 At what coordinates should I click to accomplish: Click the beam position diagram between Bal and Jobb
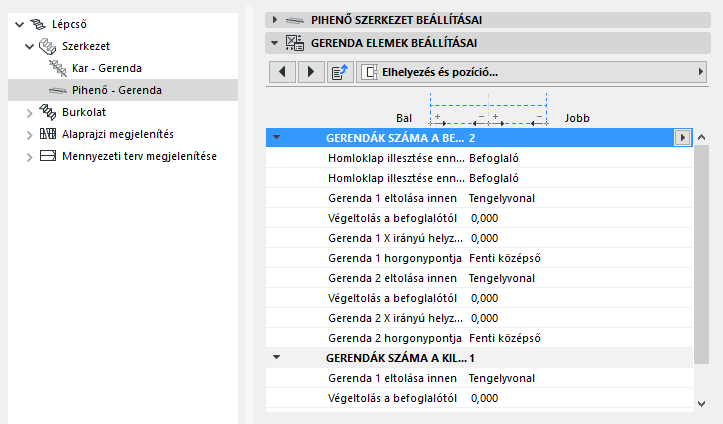tap(488, 110)
